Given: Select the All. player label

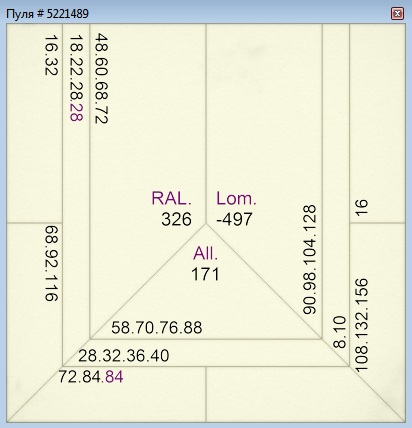Looking at the screenshot, I should (205, 254).
